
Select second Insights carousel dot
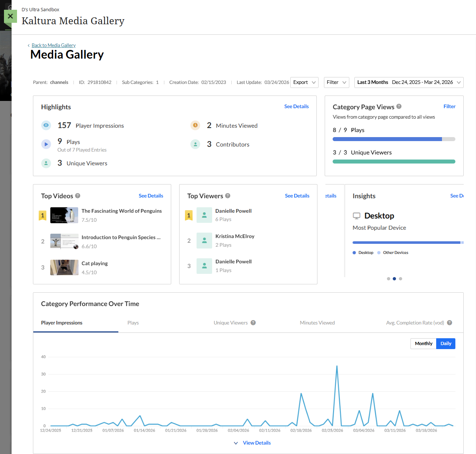coord(395,279)
